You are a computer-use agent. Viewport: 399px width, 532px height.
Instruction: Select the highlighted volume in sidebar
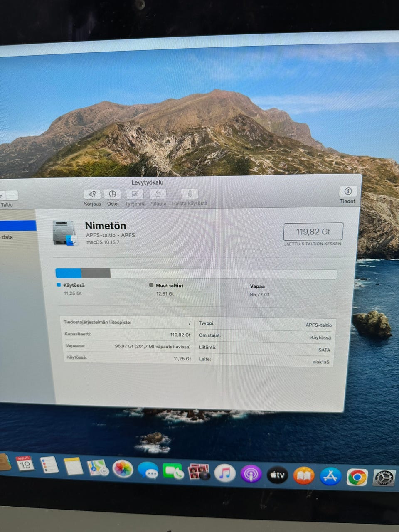[18, 226]
